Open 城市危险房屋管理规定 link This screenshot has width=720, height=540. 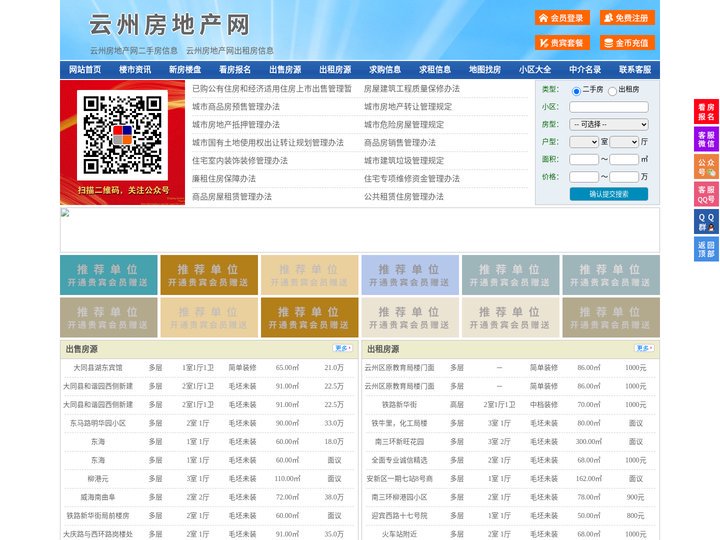pos(404,124)
